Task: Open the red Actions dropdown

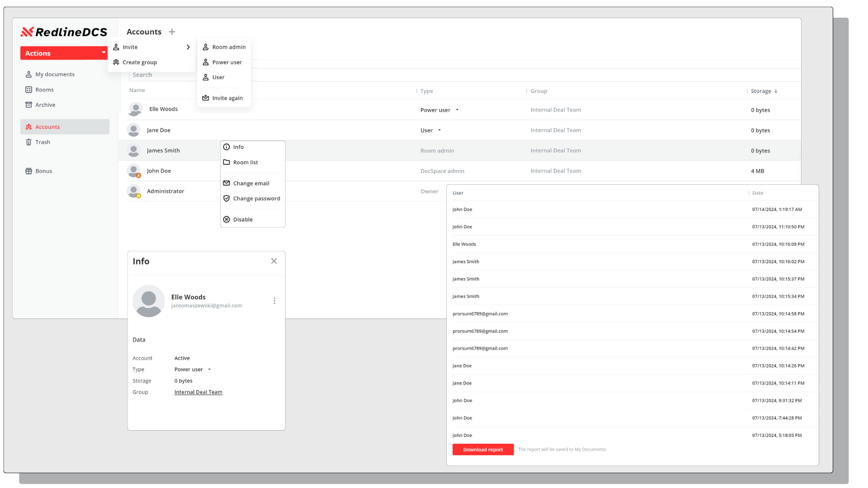Action: coord(64,53)
